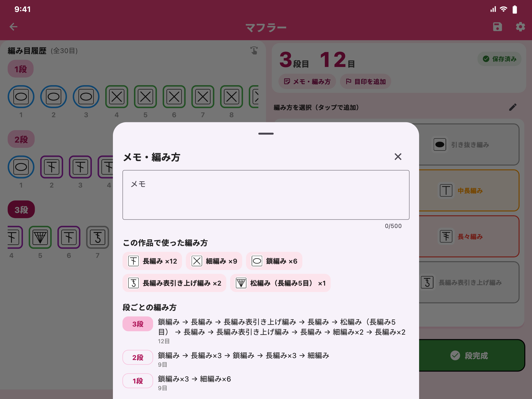This screenshot has height=399, width=532.
Task: Select double crochet stitch 6 in row 3
Action: (69, 237)
